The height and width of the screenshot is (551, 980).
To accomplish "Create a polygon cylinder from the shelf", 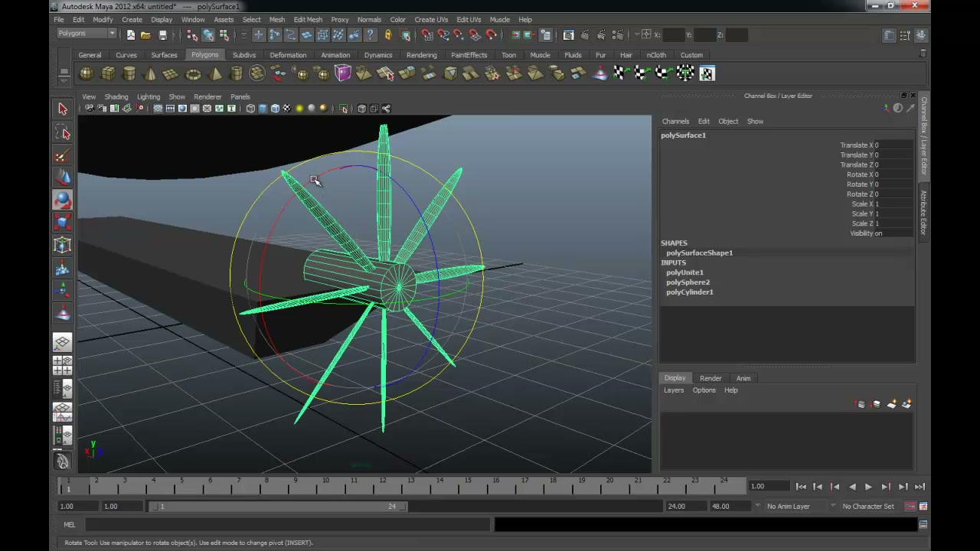I will [129, 73].
